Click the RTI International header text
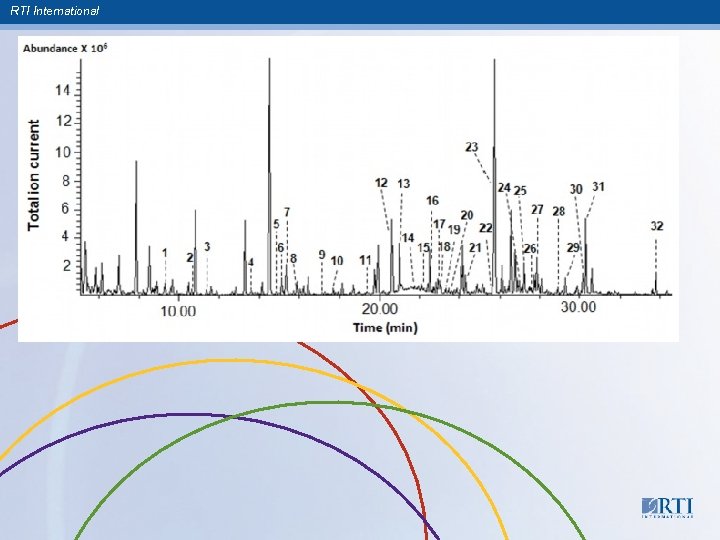 click(x=54, y=11)
